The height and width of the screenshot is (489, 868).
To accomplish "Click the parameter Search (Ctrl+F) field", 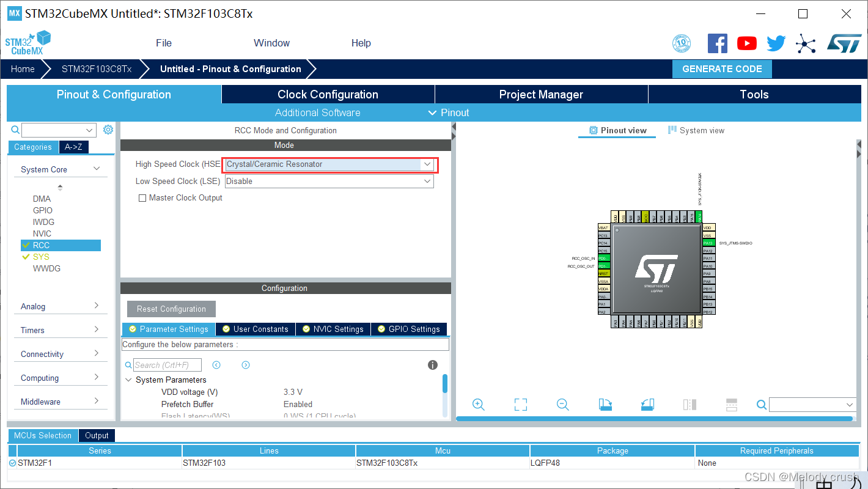I will pyautogui.click(x=167, y=365).
